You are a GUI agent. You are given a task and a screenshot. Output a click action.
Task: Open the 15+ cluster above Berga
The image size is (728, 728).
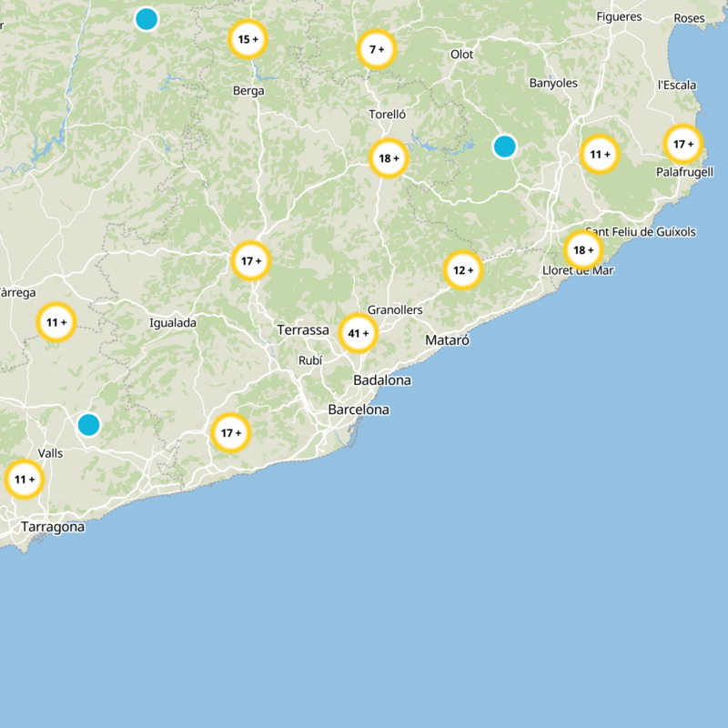click(248, 39)
